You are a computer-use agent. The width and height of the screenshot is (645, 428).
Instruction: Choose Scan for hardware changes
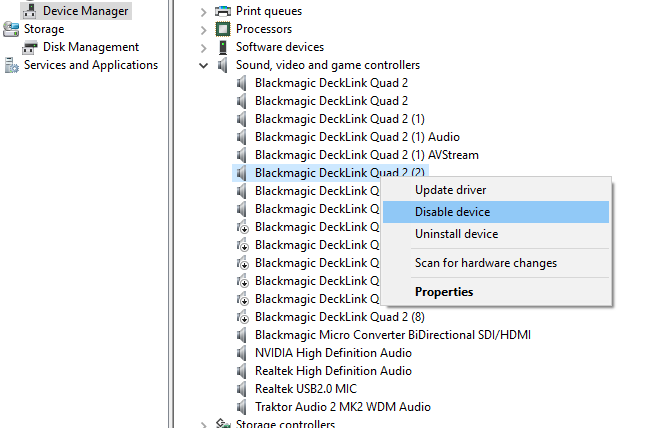pos(496,263)
